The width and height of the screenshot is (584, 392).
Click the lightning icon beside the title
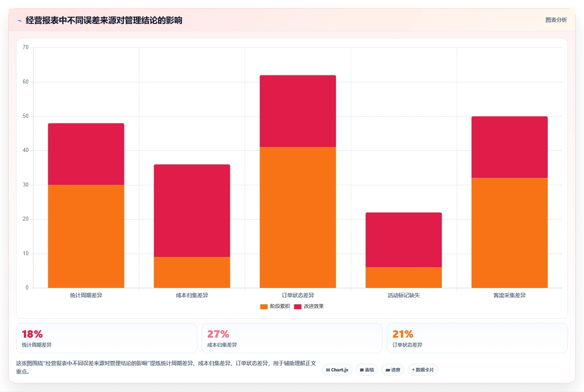(x=19, y=21)
